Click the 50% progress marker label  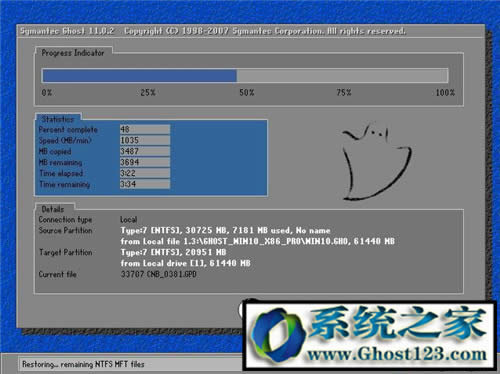(247, 93)
